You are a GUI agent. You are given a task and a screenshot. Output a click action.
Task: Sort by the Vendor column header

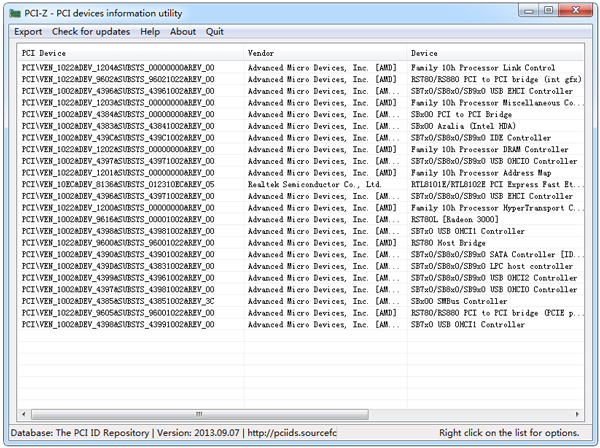[x=325, y=53]
